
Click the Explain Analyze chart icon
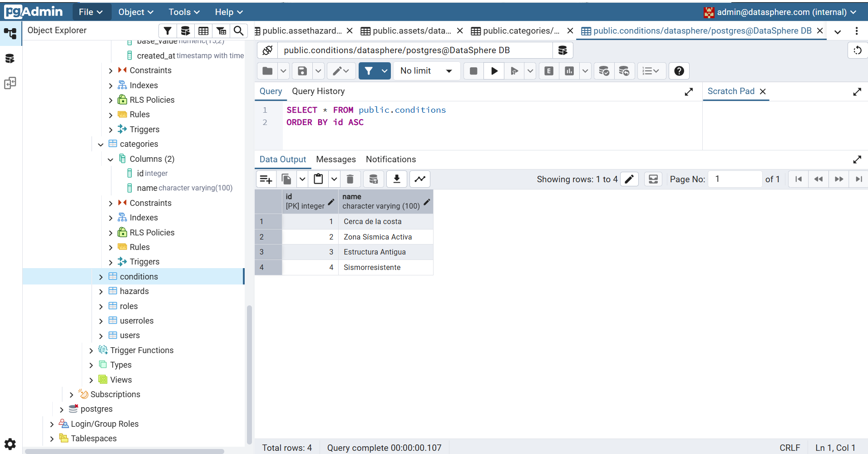pyautogui.click(x=569, y=71)
